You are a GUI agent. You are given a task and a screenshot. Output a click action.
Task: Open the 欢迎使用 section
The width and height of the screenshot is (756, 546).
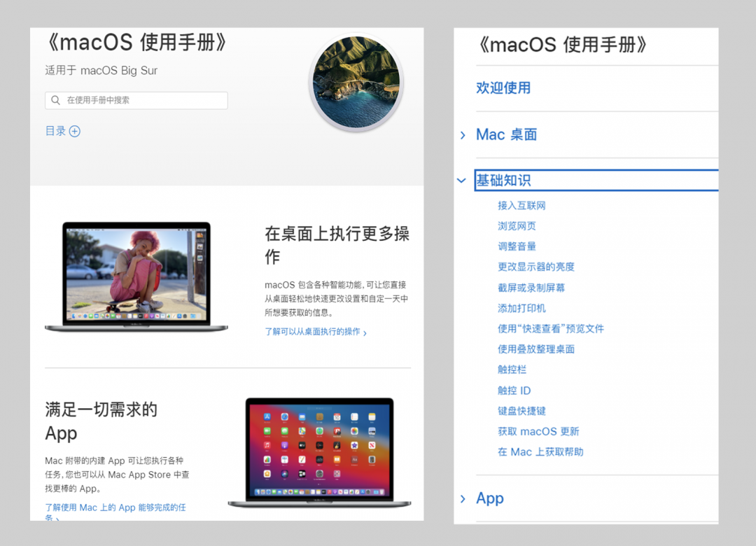coord(503,87)
